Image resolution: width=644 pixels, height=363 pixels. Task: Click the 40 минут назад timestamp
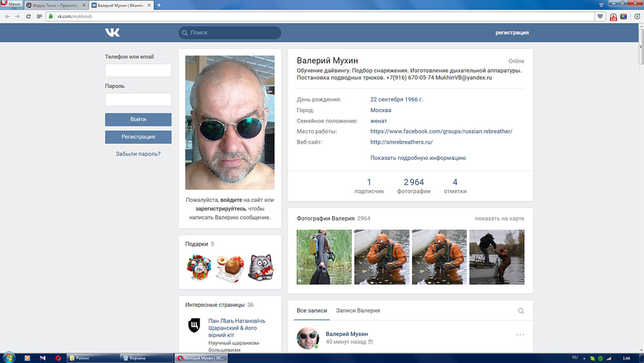[x=346, y=342]
